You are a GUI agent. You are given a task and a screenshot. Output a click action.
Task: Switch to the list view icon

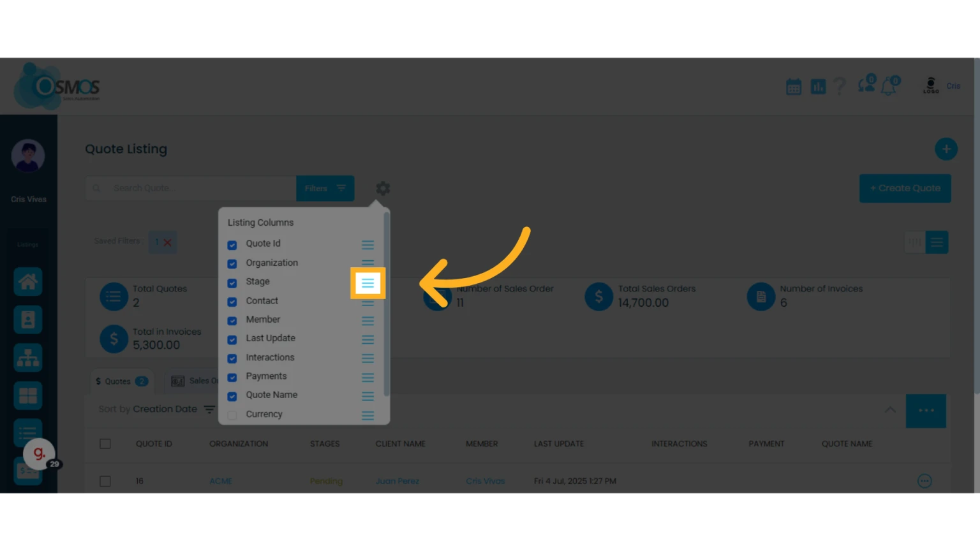pyautogui.click(x=937, y=242)
